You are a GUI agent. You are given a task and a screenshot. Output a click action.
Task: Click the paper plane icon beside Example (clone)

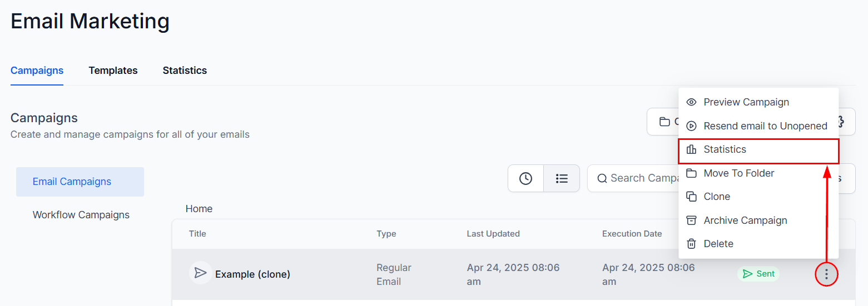[200, 273]
